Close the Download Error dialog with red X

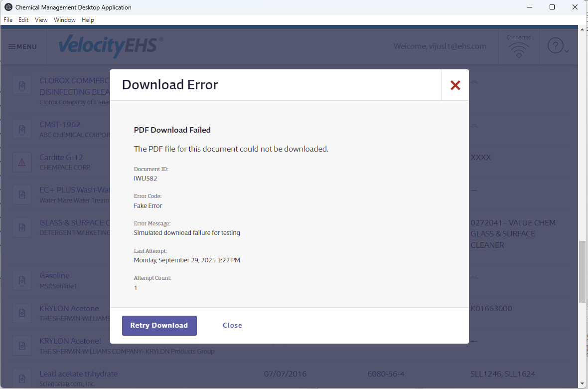click(455, 85)
